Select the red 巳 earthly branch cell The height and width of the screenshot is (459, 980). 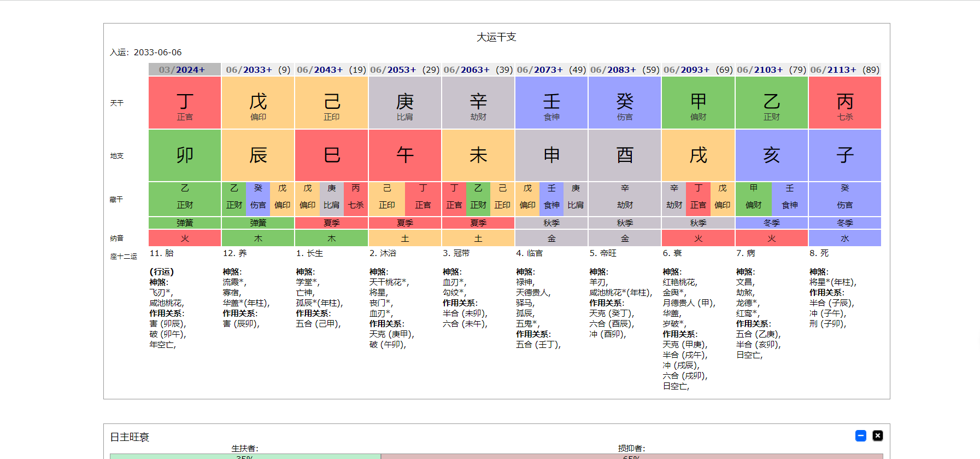pyautogui.click(x=331, y=155)
